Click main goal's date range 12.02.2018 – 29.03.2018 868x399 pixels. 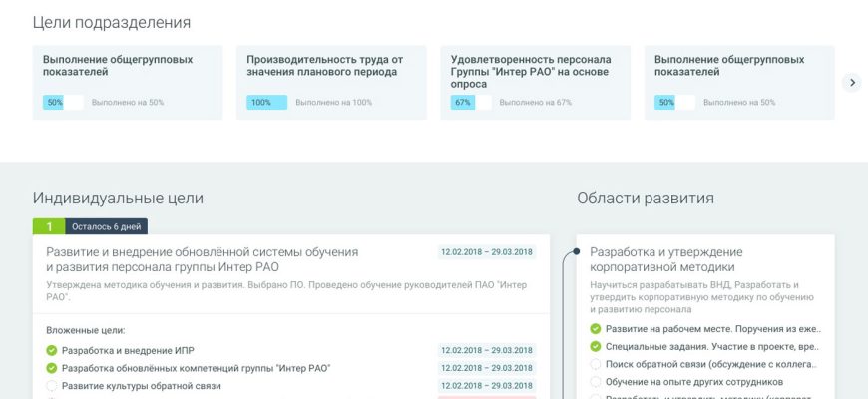click(x=487, y=252)
